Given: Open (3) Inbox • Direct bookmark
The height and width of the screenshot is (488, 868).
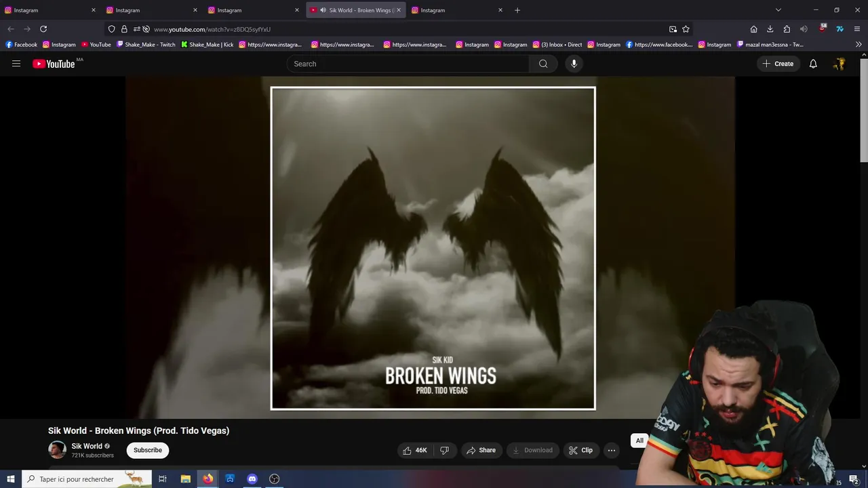Looking at the screenshot, I should (x=557, y=45).
